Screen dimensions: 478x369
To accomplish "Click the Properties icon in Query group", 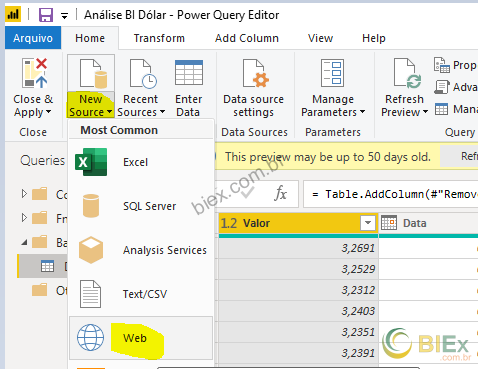I will click(441, 65).
